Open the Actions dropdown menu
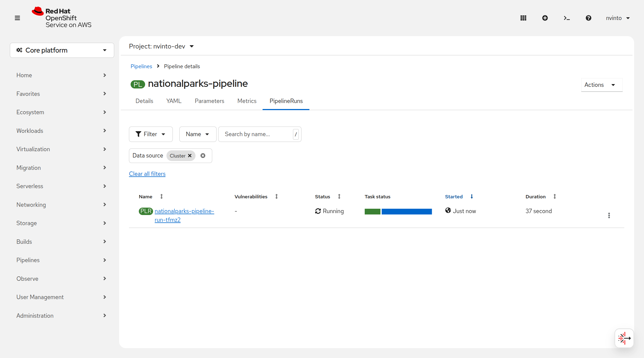Image resolution: width=644 pixels, height=358 pixels. pos(602,85)
